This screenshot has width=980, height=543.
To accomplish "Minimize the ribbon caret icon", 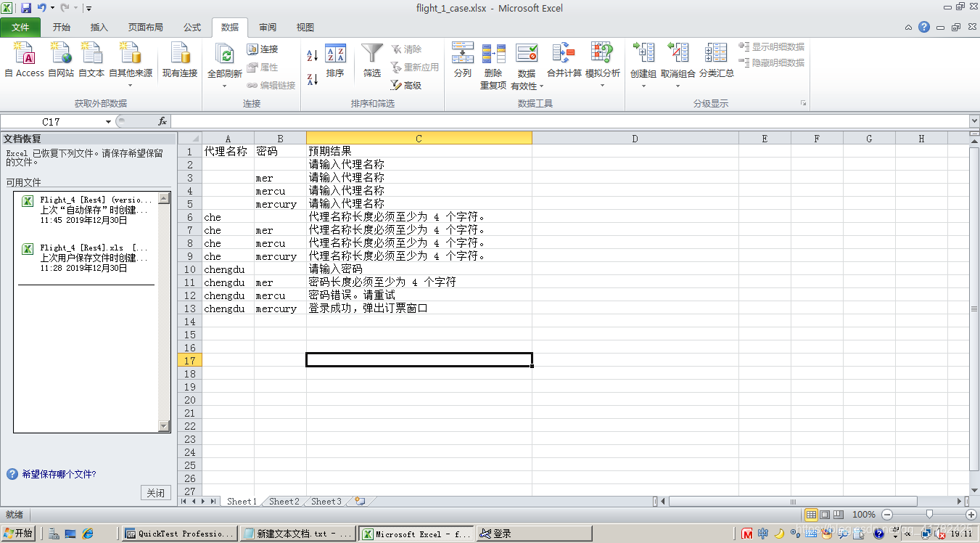I will tap(909, 28).
